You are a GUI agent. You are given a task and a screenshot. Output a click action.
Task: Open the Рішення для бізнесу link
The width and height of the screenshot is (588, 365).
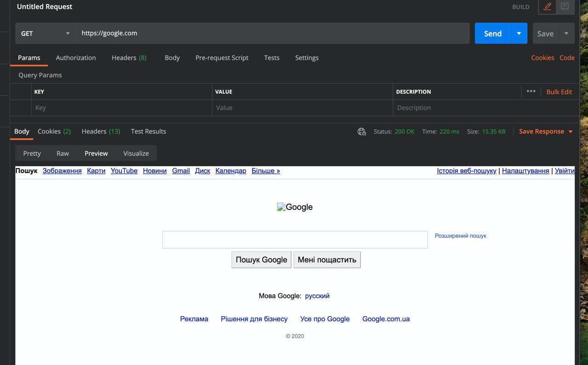click(x=254, y=319)
